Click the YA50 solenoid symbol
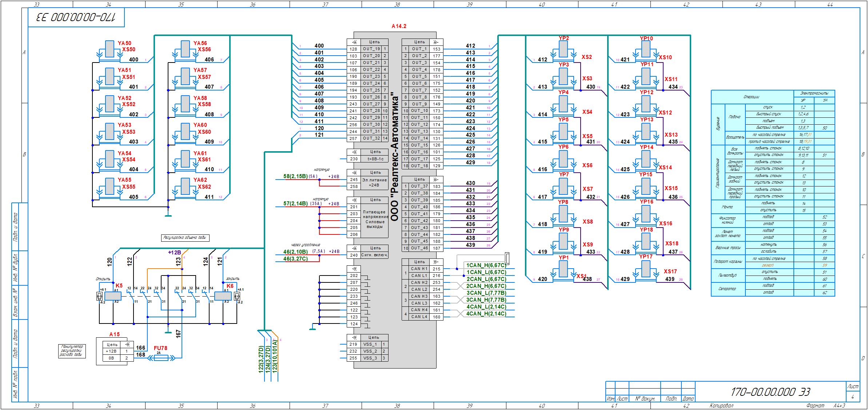 click(110, 49)
